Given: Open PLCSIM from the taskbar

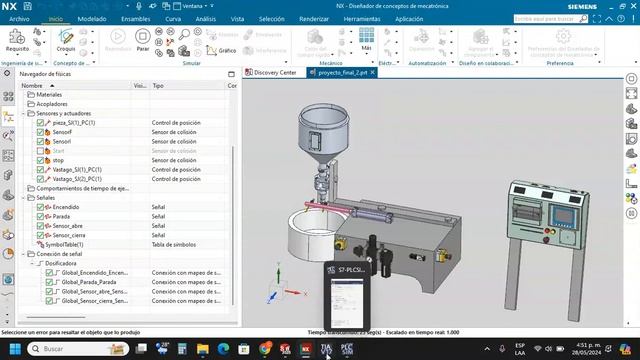Looking at the screenshot, I should point(347,349).
